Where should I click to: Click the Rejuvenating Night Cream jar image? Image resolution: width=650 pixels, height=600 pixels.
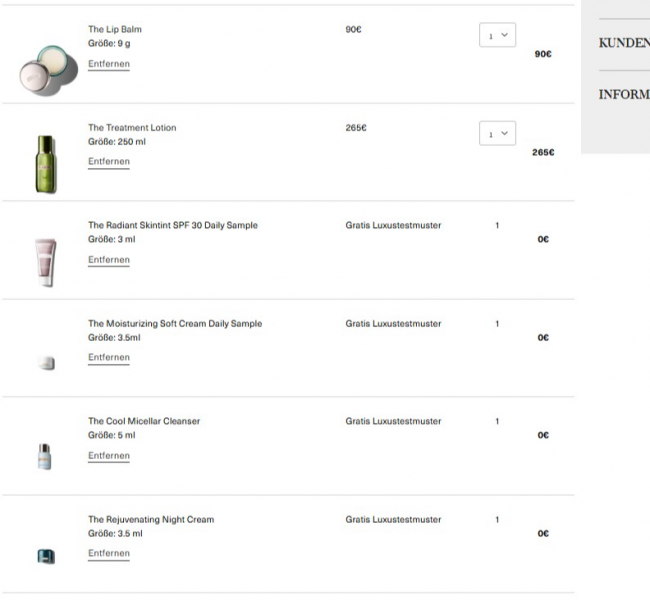point(45,556)
